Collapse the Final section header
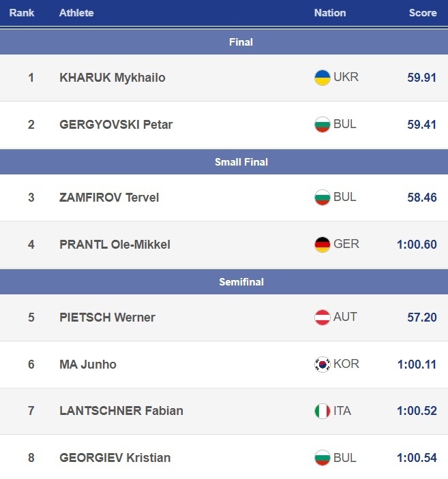 [x=241, y=42]
